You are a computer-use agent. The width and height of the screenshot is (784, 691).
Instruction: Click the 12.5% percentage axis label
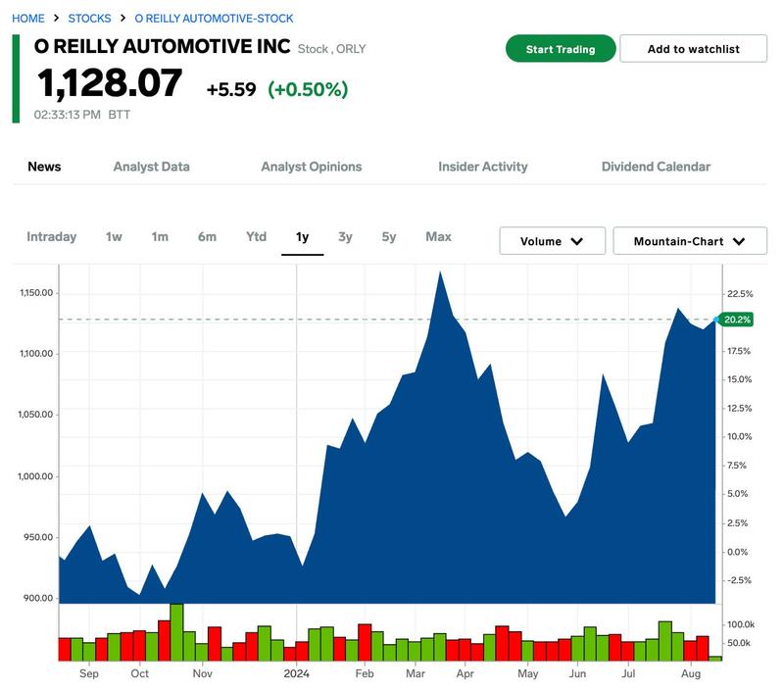(740, 409)
